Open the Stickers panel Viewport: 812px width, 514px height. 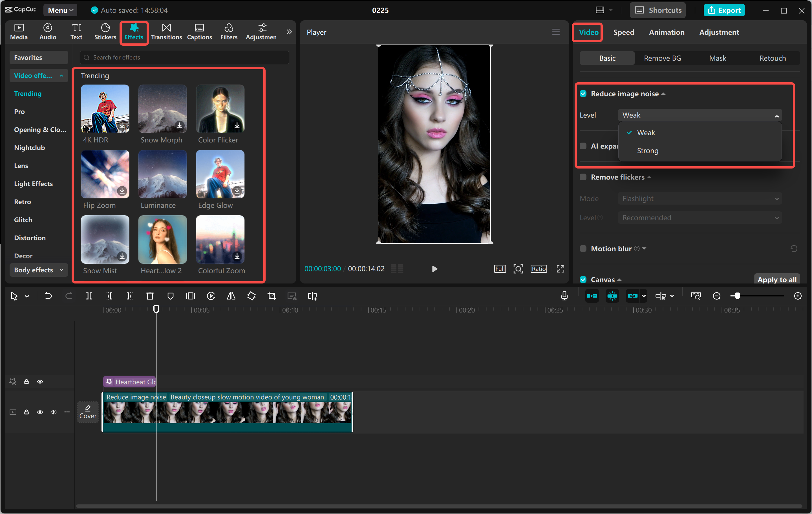click(105, 32)
